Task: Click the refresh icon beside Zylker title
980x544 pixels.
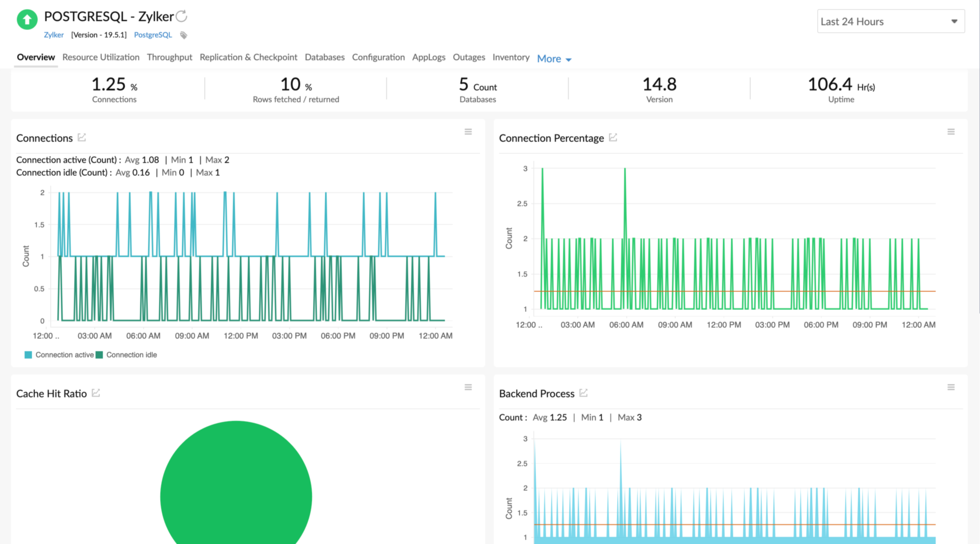Action: pos(181,16)
